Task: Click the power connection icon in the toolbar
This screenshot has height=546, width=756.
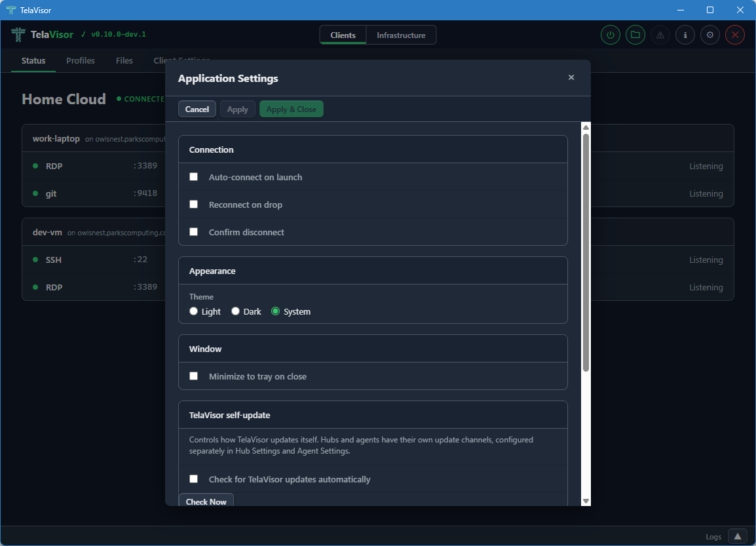Action: tap(610, 34)
